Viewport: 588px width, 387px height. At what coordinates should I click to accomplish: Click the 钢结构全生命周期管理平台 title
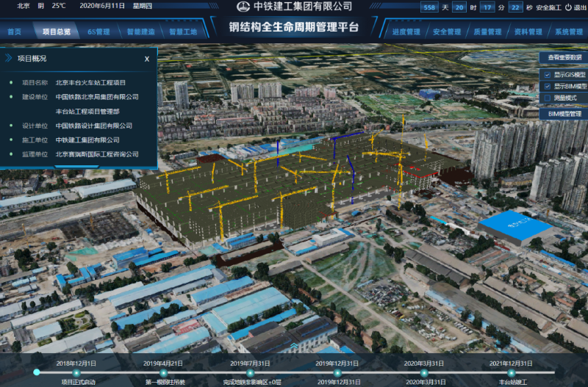(x=293, y=27)
